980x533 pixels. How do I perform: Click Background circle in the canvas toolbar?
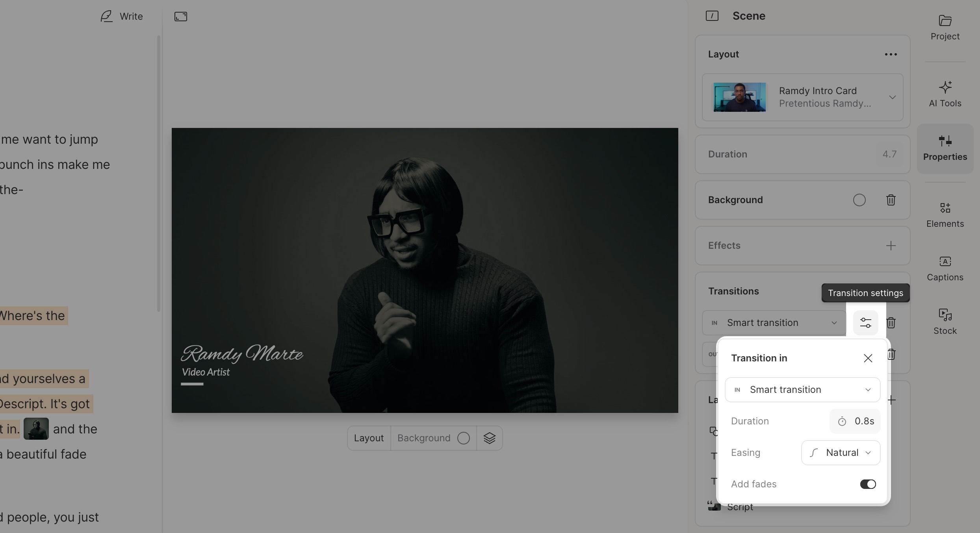(464, 438)
